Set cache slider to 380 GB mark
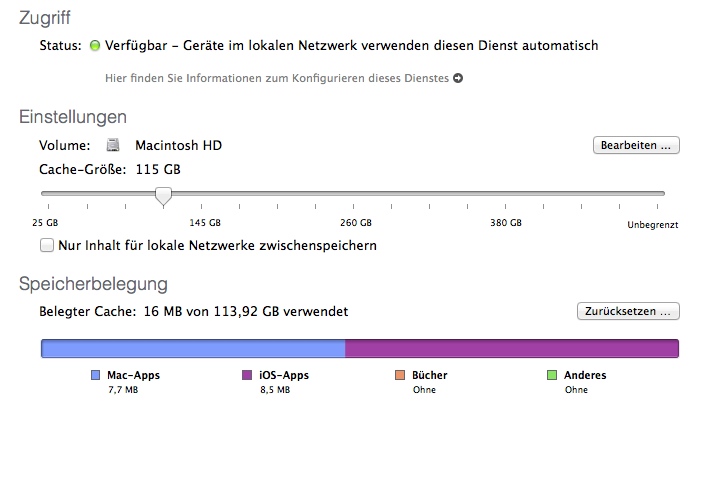The image size is (715, 486). click(x=506, y=194)
